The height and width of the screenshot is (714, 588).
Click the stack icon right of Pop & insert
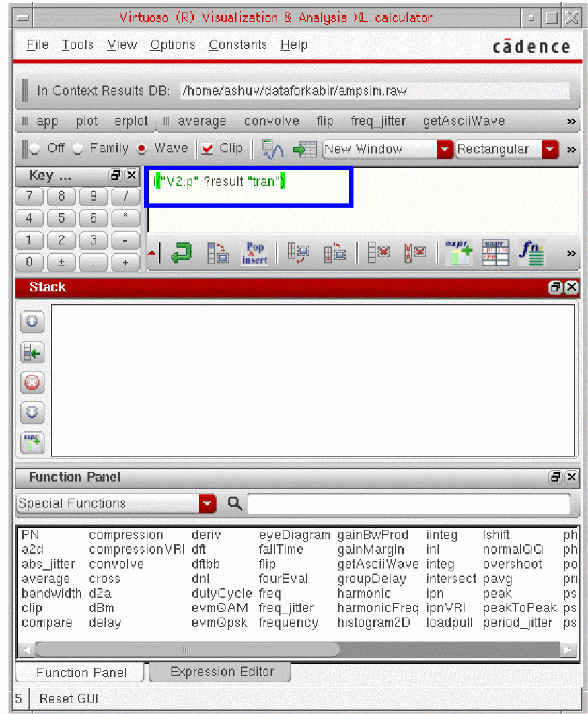[x=298, y=253]
